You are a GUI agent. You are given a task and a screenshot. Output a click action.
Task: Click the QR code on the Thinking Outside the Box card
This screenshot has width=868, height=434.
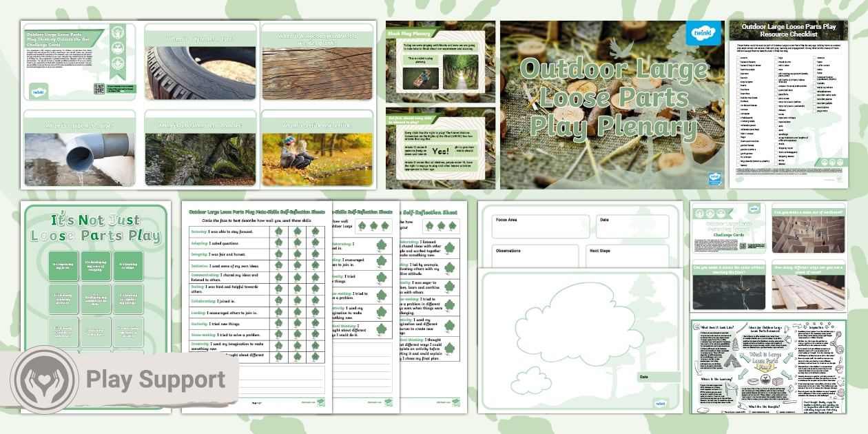point(98,90)
